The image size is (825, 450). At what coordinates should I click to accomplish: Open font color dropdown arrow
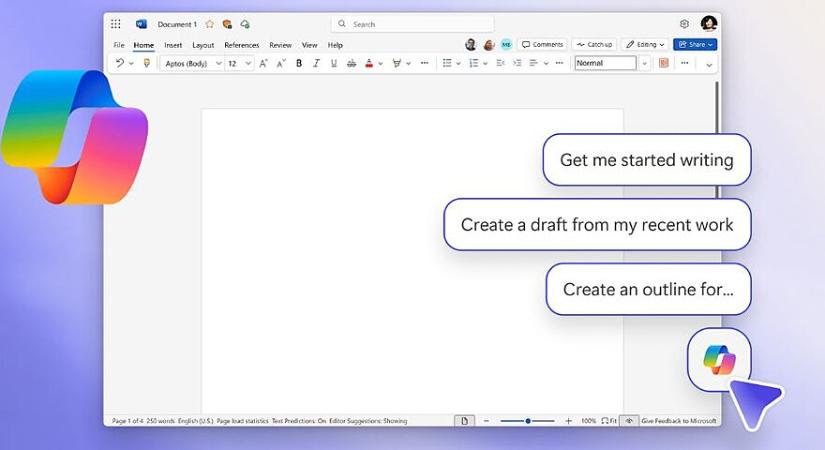(380, 64)
